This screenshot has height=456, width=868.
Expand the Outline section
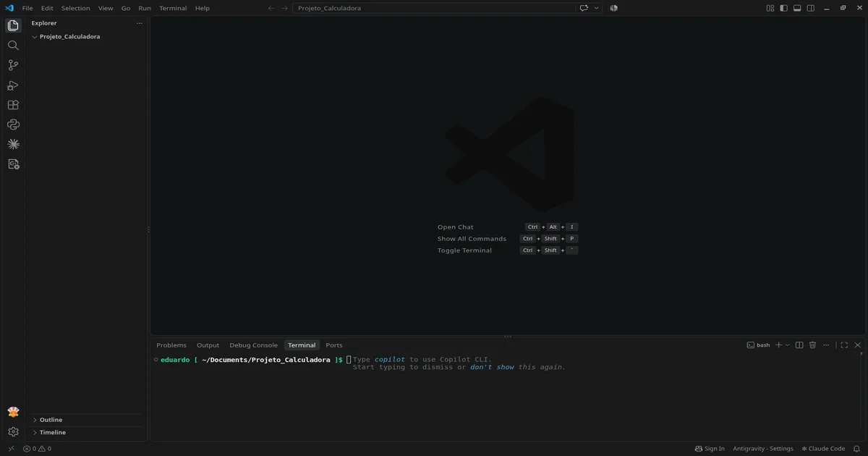click(x=87, y=420)
